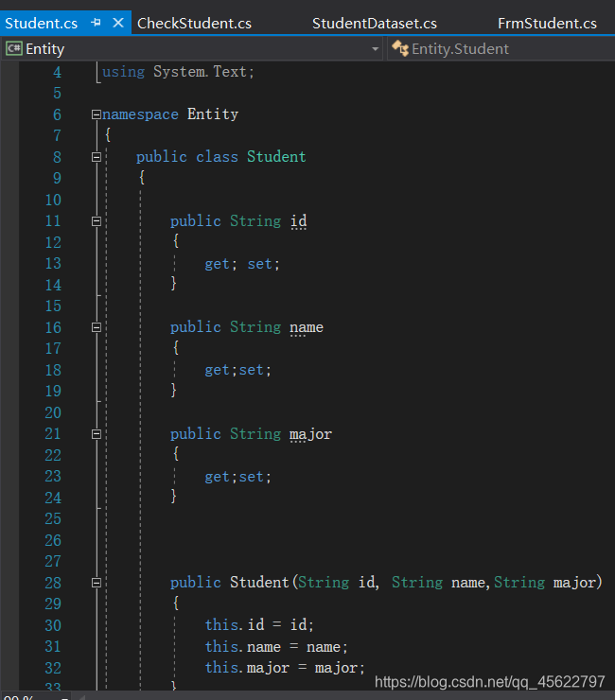Viewport: 615px width, 700px height.
Task: Click the Entity namespace name on line 6
Action: pyautogui.click(x=213, y=114)
